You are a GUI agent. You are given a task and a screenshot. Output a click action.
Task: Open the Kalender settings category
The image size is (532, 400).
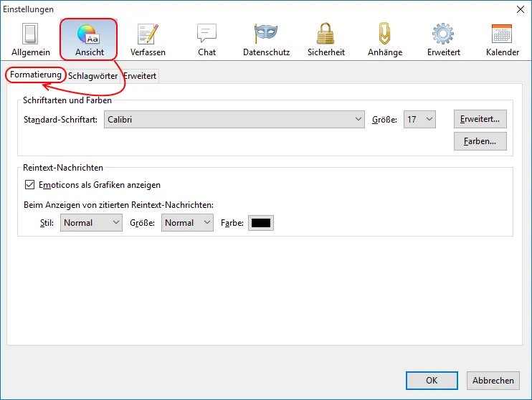503,39
